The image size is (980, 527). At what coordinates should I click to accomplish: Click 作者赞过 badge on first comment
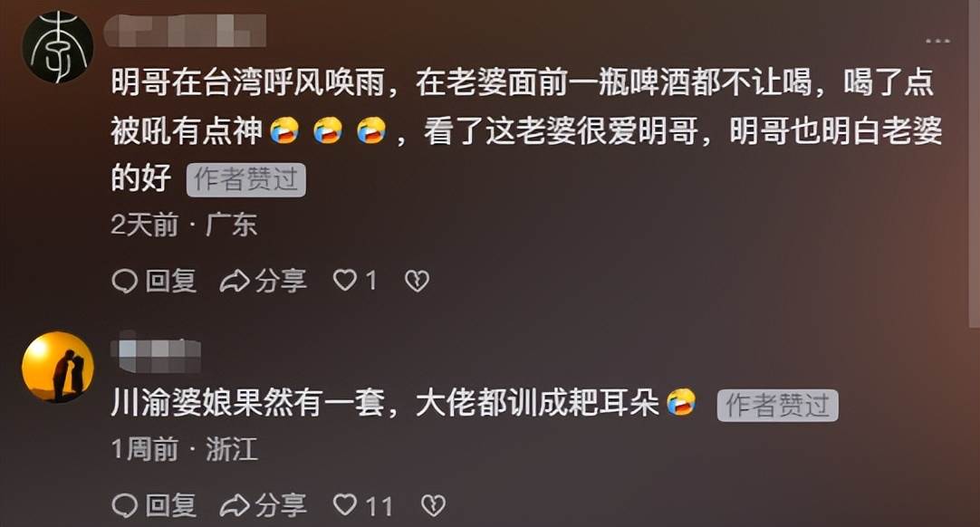pos(246,180)
